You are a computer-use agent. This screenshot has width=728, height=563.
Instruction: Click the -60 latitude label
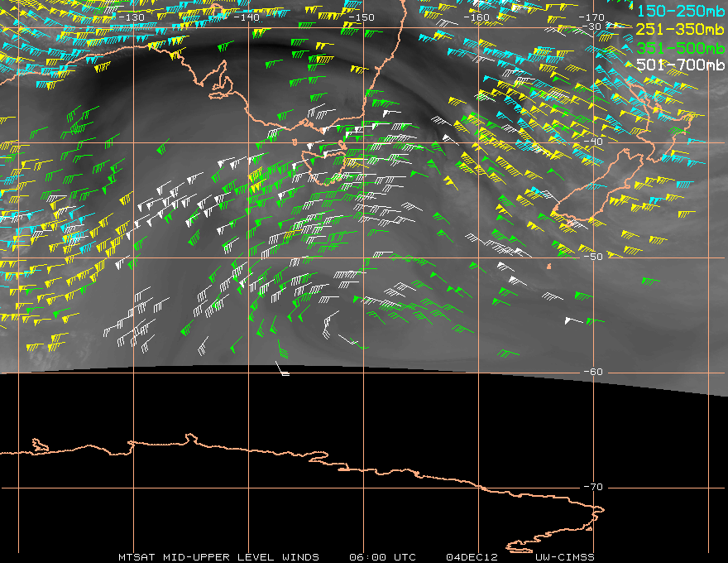(x=593, y=372)
